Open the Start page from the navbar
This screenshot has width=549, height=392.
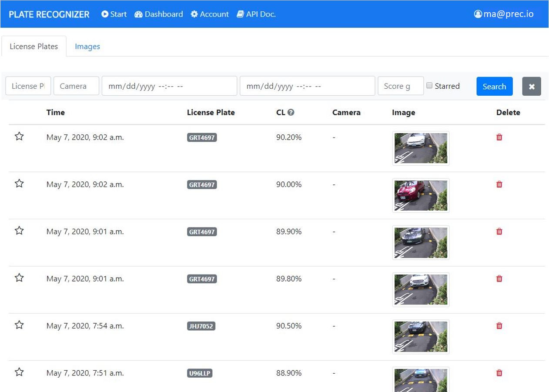pos(114,14)
